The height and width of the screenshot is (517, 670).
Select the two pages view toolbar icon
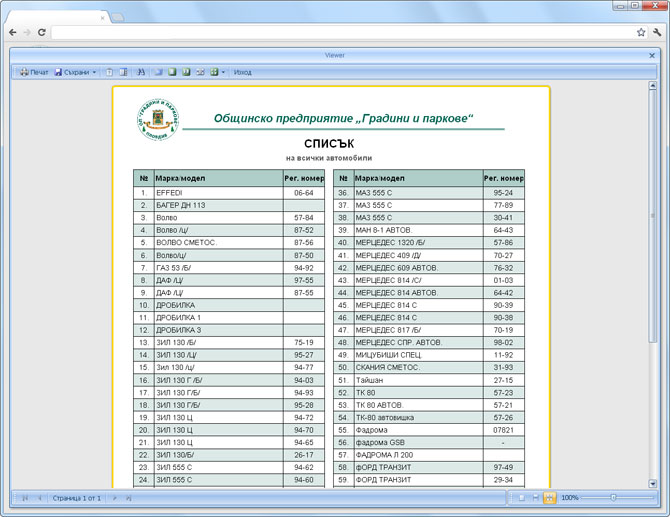[x=186, y=72]
